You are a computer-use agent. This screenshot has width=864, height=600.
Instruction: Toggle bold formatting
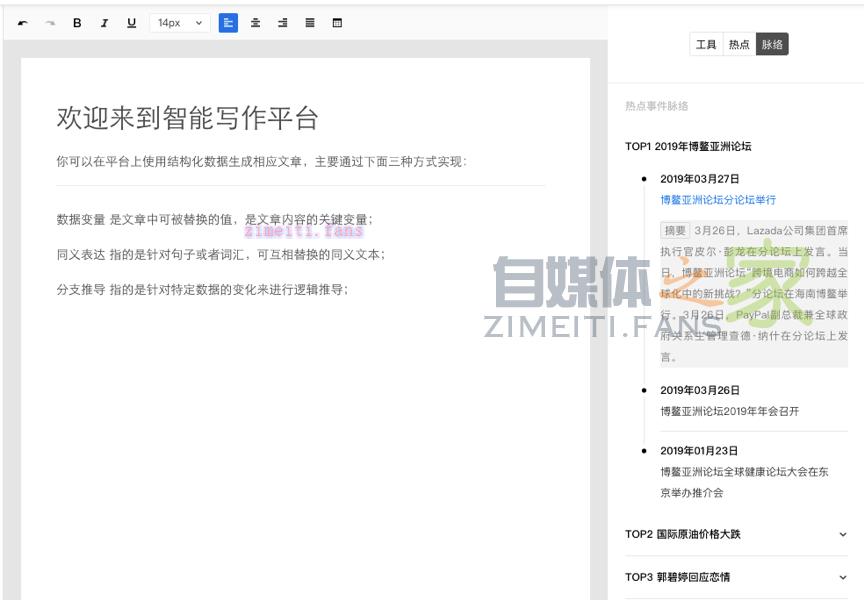coord(77,23)
